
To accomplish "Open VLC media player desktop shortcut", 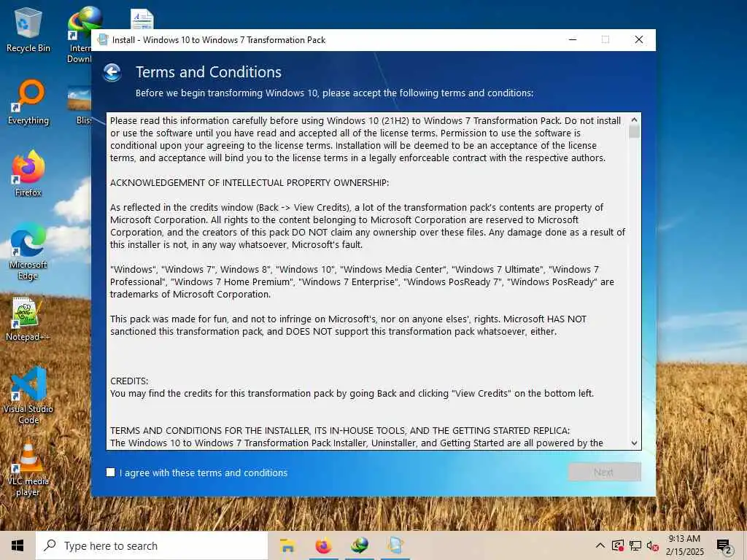I will point(28,469).
